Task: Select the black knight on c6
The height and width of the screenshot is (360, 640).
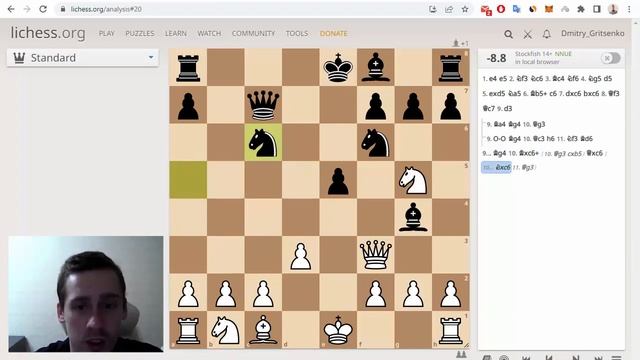Action: pyautogui.click(x=263, y=142)
